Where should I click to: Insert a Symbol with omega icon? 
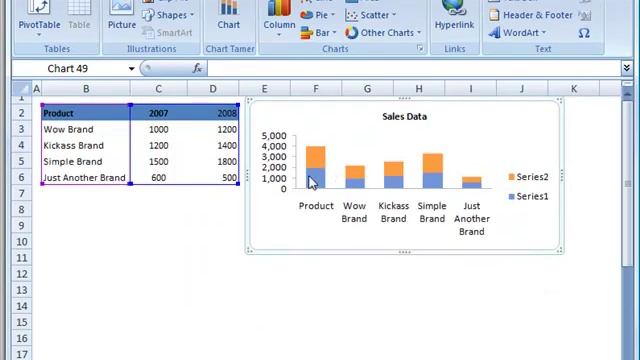584,33
